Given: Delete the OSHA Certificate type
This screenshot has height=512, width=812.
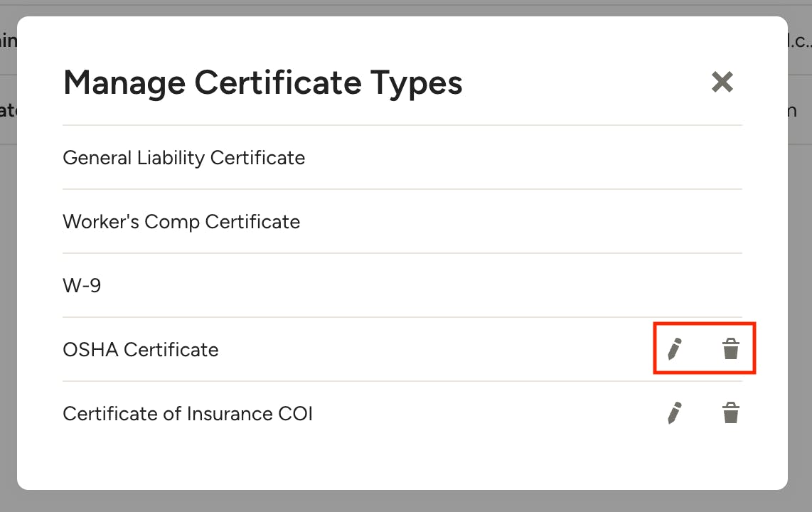Looking at the screenshot, I should click(730, 349).
